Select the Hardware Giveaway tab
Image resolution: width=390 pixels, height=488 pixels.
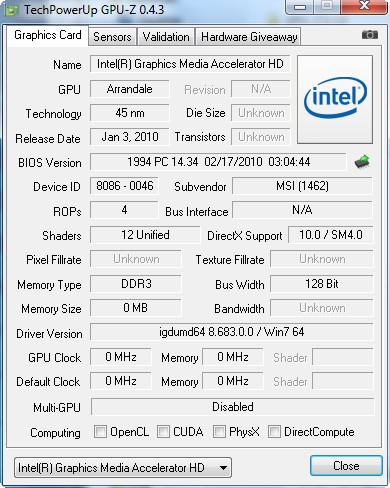click(x=249, y=37)
